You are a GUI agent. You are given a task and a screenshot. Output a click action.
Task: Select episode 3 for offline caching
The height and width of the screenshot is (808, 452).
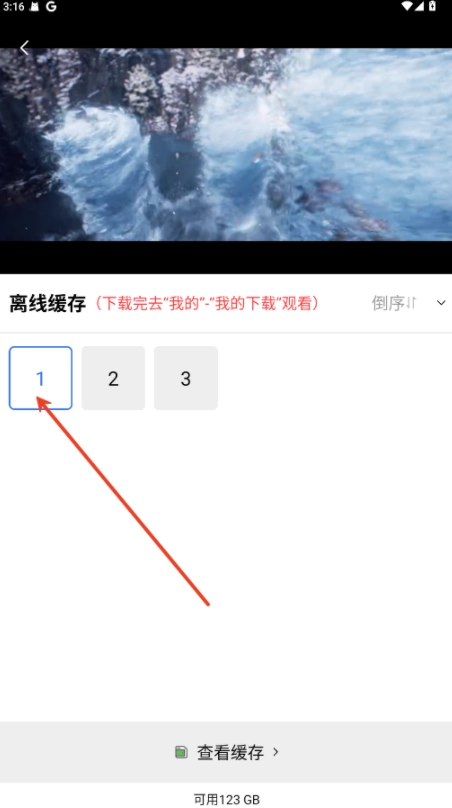click(186, 378)
